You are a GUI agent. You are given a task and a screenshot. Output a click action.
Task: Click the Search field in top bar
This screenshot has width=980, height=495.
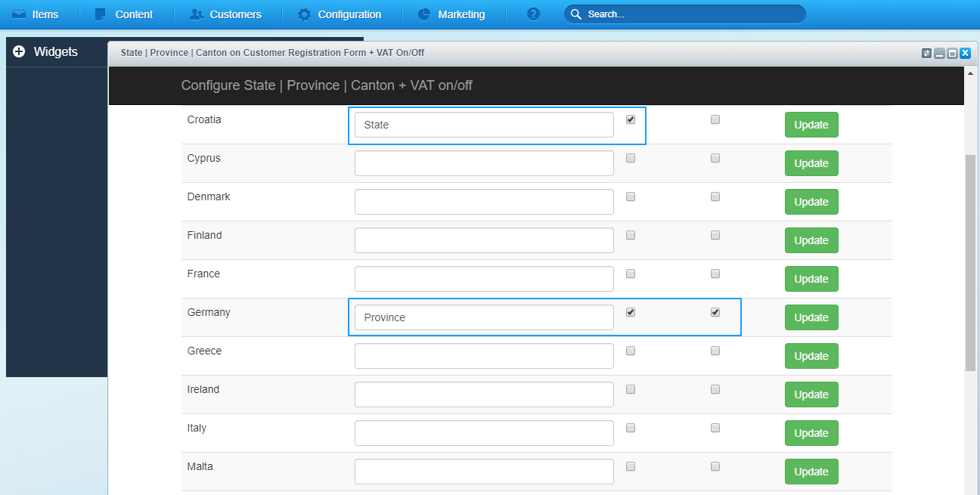pos(684,14)
